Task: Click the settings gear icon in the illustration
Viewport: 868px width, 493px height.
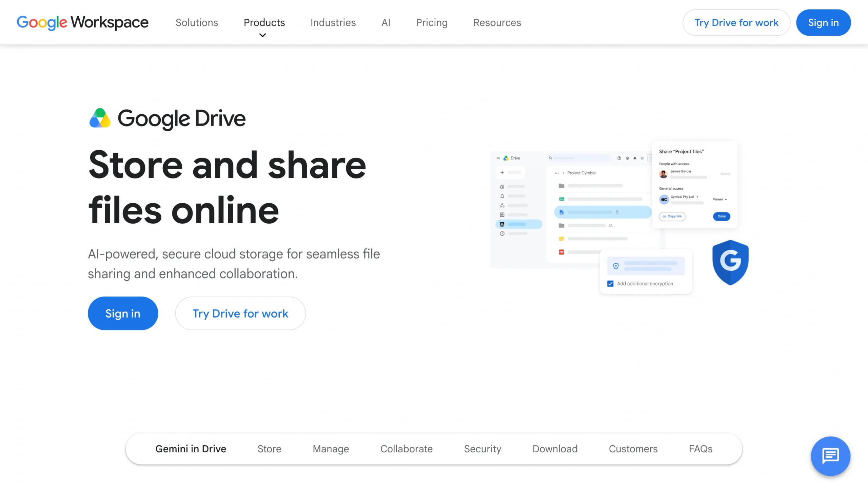Action: click(x=627, y=158)
